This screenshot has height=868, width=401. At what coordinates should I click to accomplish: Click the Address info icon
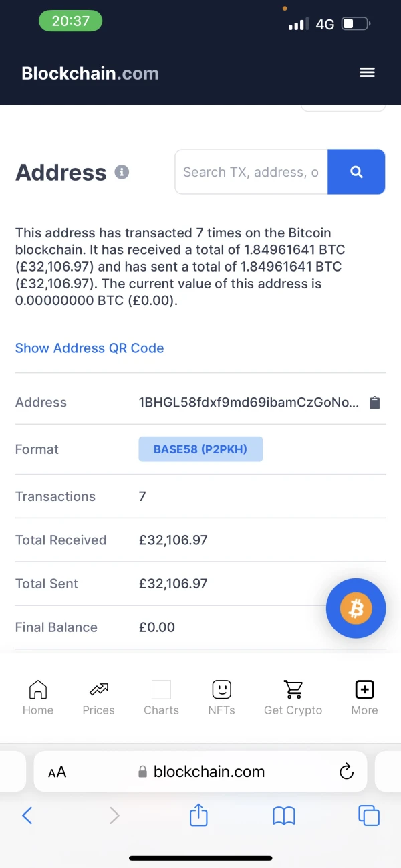[122, 172]
